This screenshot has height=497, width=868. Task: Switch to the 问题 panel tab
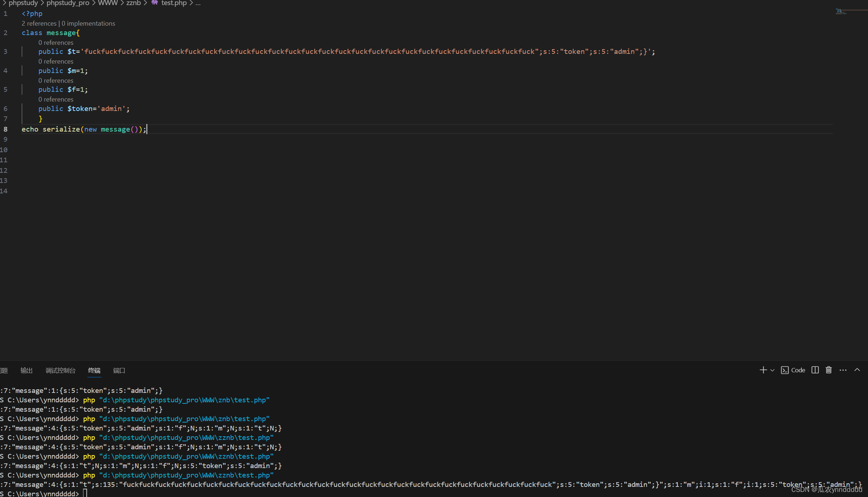[x=4, y=370]
